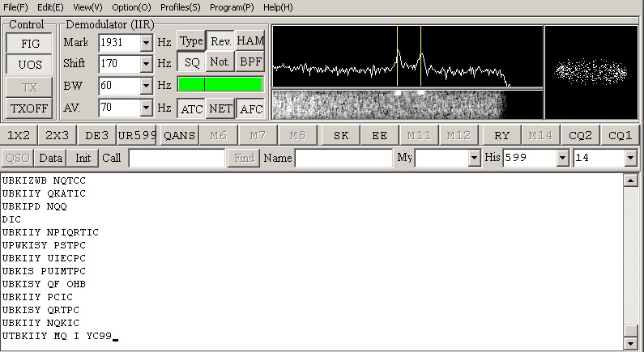Expand the My RST dropdown
The image size is (644, 352).
[x=474, y=158]
